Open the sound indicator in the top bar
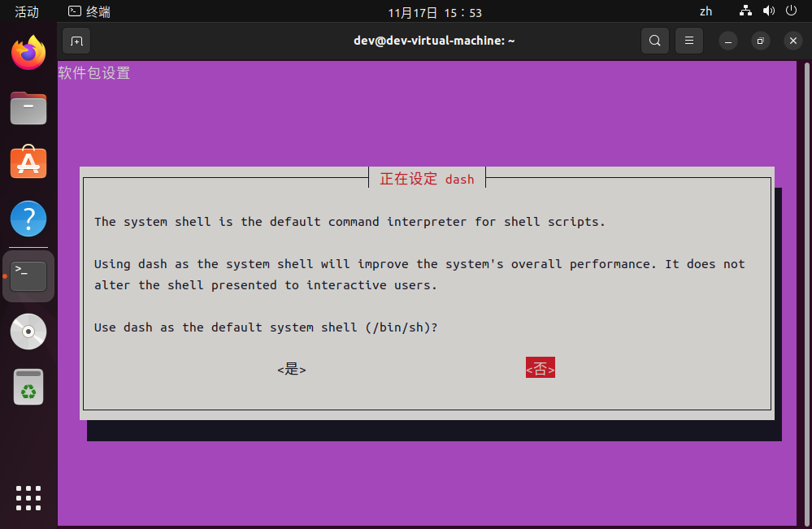 pyautogui.click(x=767, y=11)
